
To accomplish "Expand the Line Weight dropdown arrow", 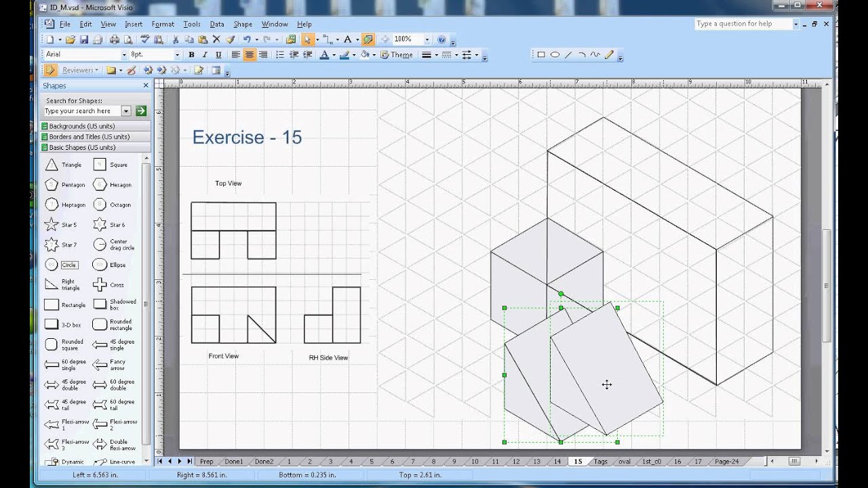I will pyautogui.click(x=436, y=55).
